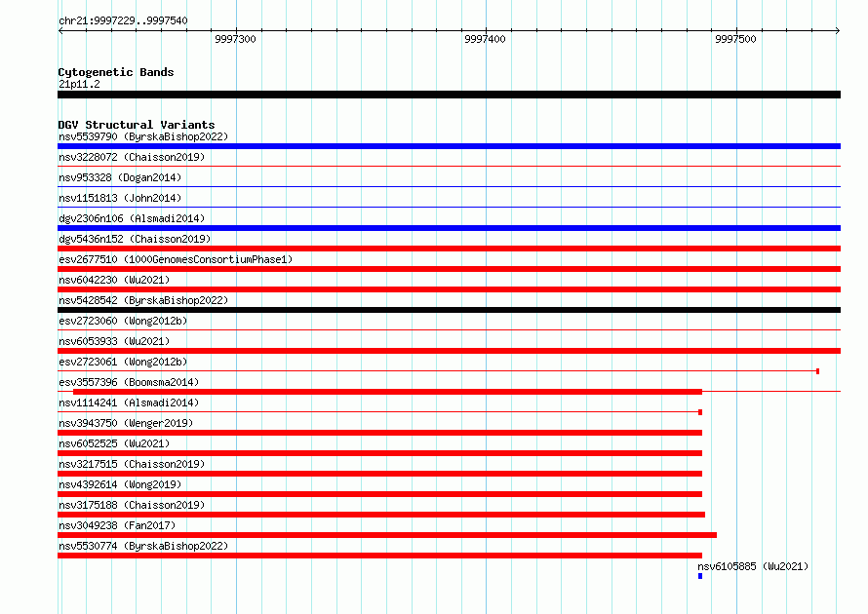Open variant nsv3943750 (Wenger2019) label

pyautogui.click(x=126, y=423)
